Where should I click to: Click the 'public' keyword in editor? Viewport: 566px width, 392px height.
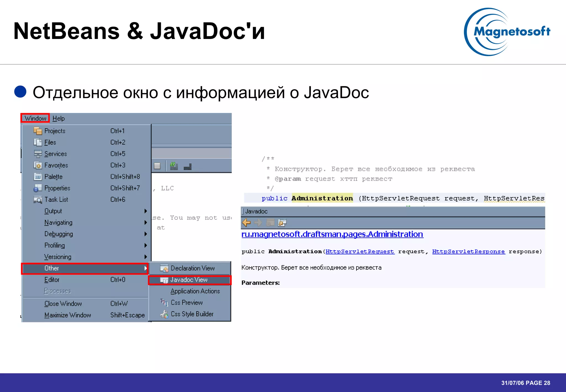tap(274, 198)
